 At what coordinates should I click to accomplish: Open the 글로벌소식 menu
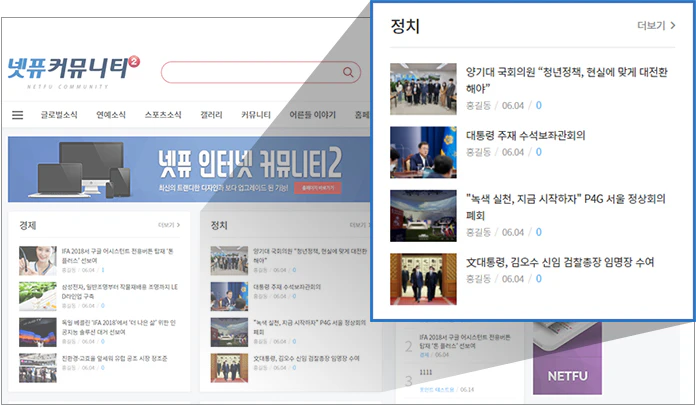[59, 115]
